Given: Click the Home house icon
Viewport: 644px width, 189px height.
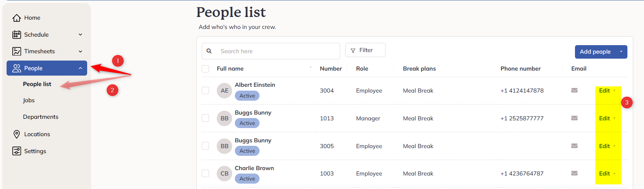Looking at the screenshot, I should pyautogui.click(x=17, y=18).
